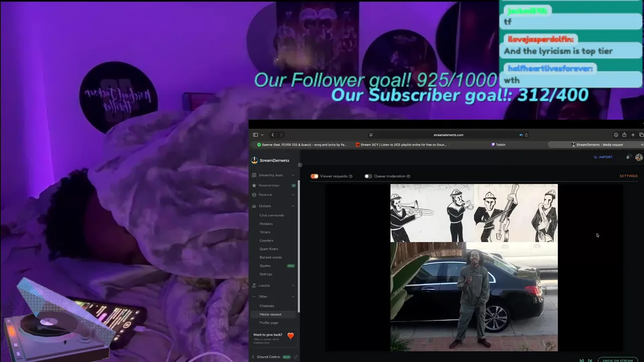Skip to the next media request
644x362 pixels.
(x=590, y=360)
